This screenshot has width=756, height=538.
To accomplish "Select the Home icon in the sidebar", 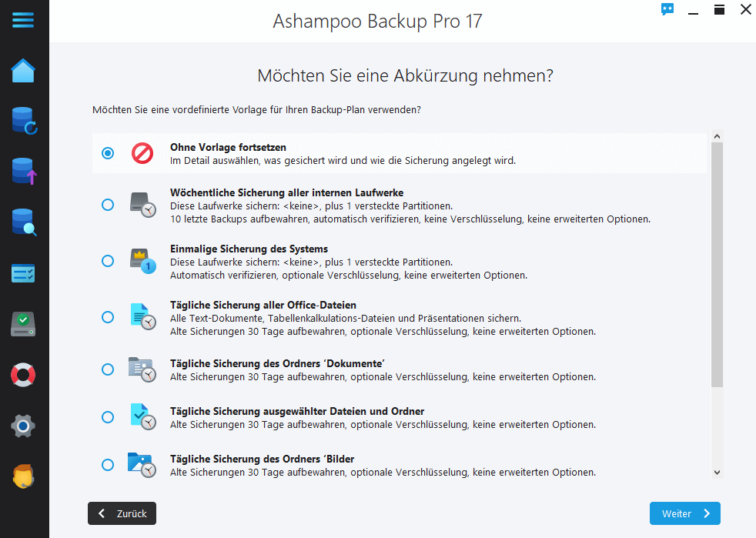I will [x=24, y=70].
